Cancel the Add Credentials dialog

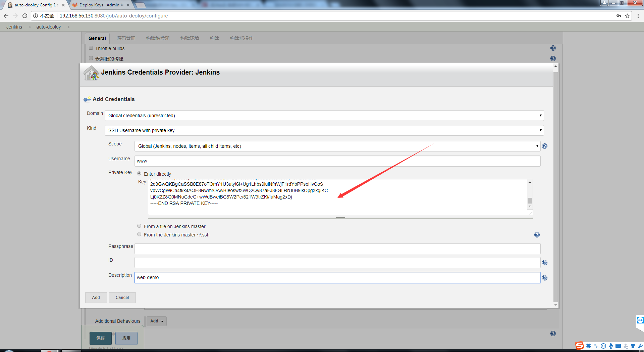tap(122, 298)
